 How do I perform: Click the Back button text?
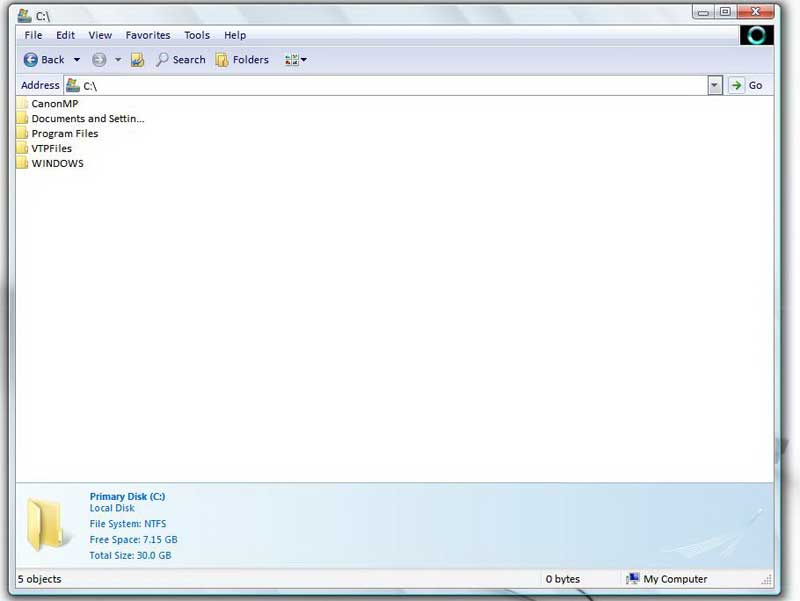click(x=53, y=60)
